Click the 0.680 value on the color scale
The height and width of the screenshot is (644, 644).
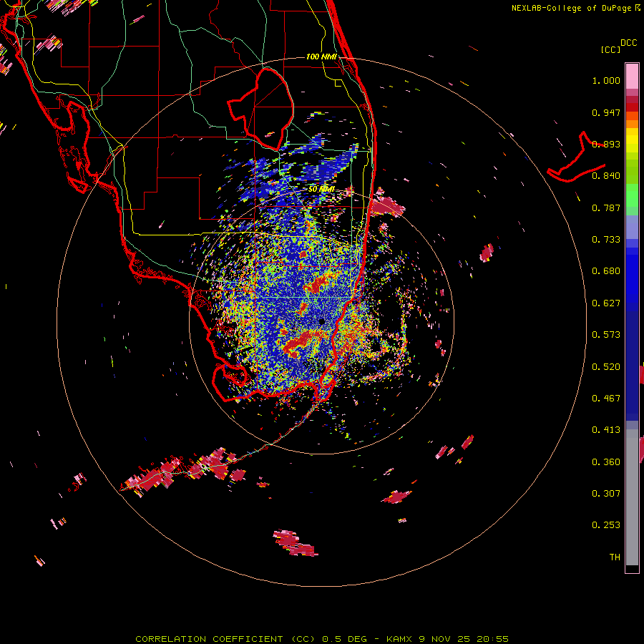coord(606,271)
